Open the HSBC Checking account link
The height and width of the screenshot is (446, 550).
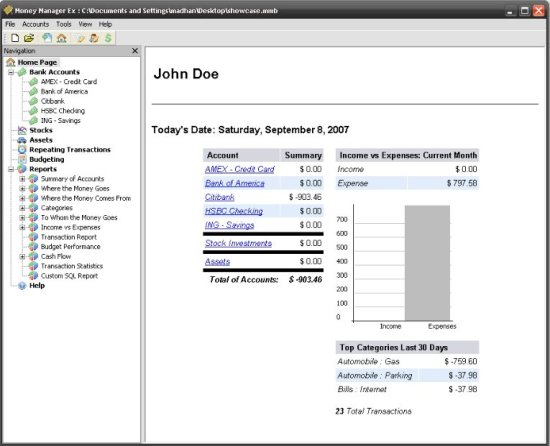(x=234, y=211)
